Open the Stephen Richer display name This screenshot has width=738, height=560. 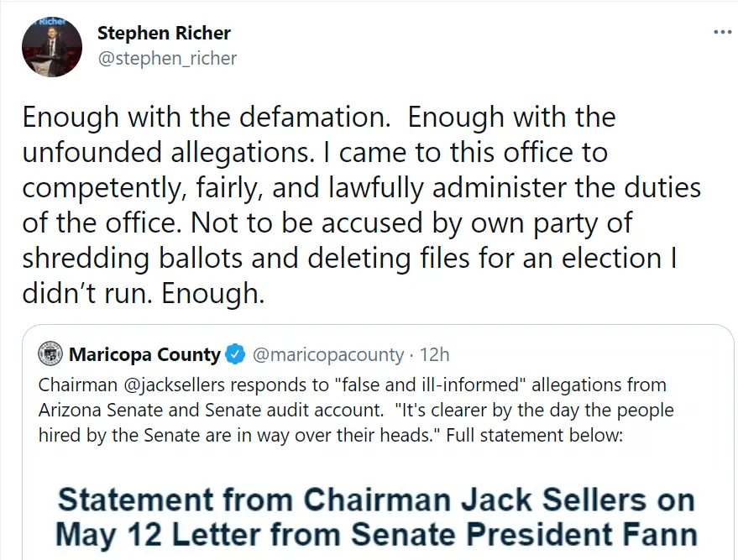pyautogui.click(x=164, y=34)
